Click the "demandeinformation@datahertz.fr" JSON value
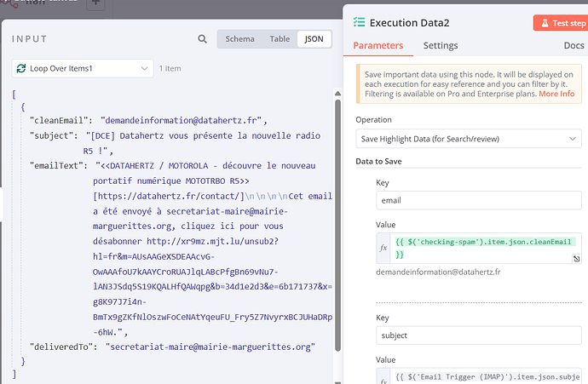This screenshot has height=384, width=588. (x=181, y=120)
